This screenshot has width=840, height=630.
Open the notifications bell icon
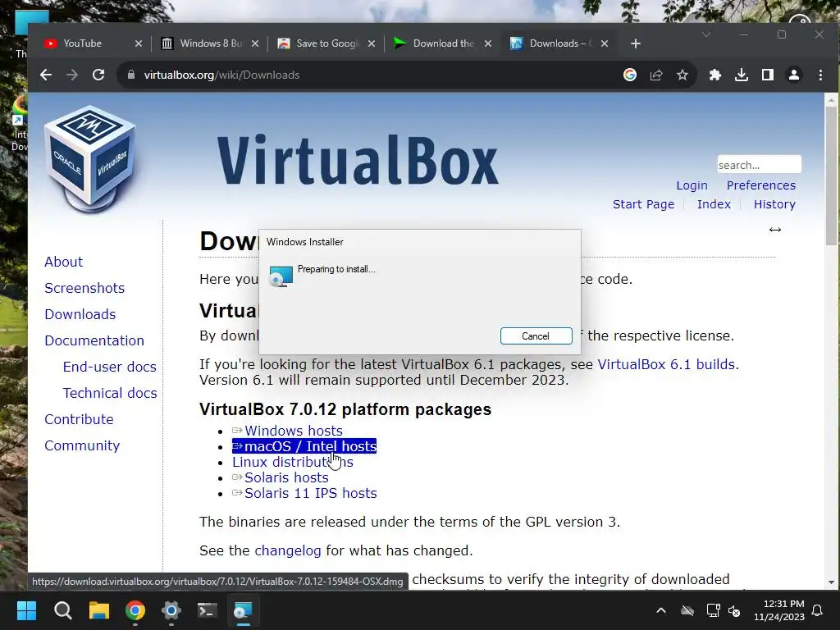(818, 610)
